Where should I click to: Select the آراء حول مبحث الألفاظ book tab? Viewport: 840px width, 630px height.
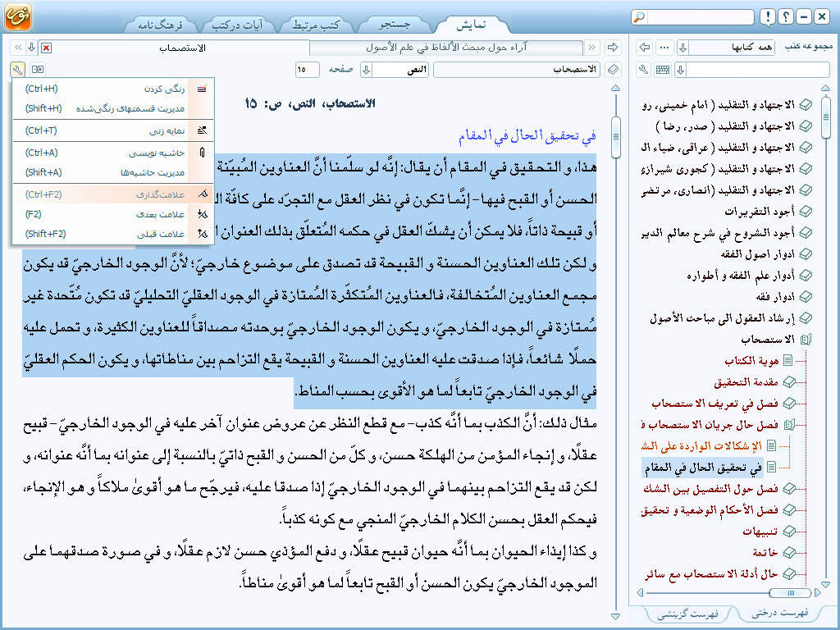446,48
